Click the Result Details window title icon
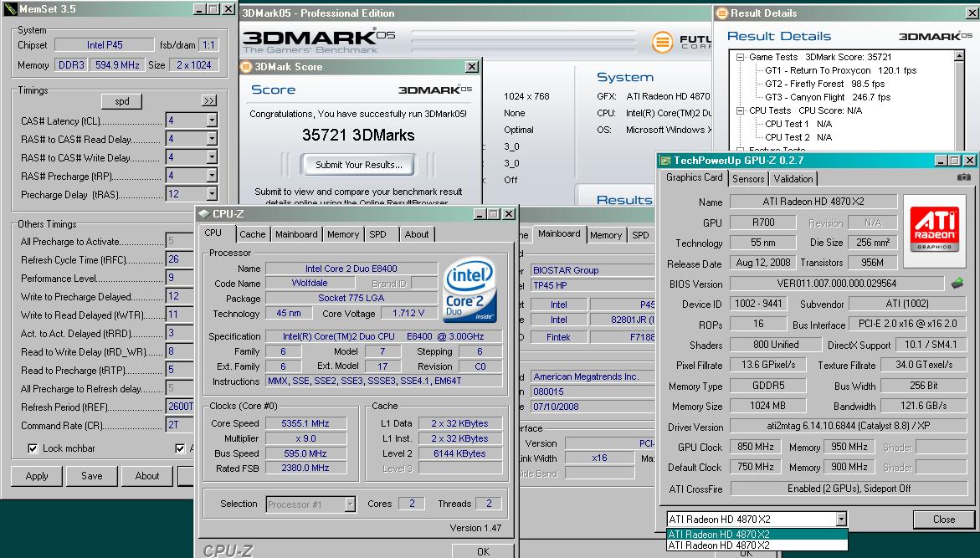 (722, 13)
